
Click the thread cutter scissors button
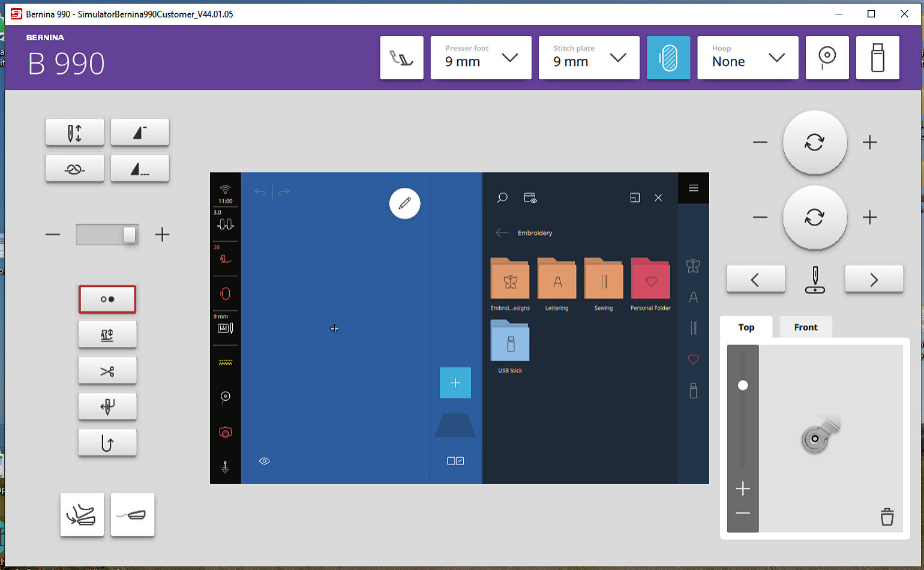[107, 371]
